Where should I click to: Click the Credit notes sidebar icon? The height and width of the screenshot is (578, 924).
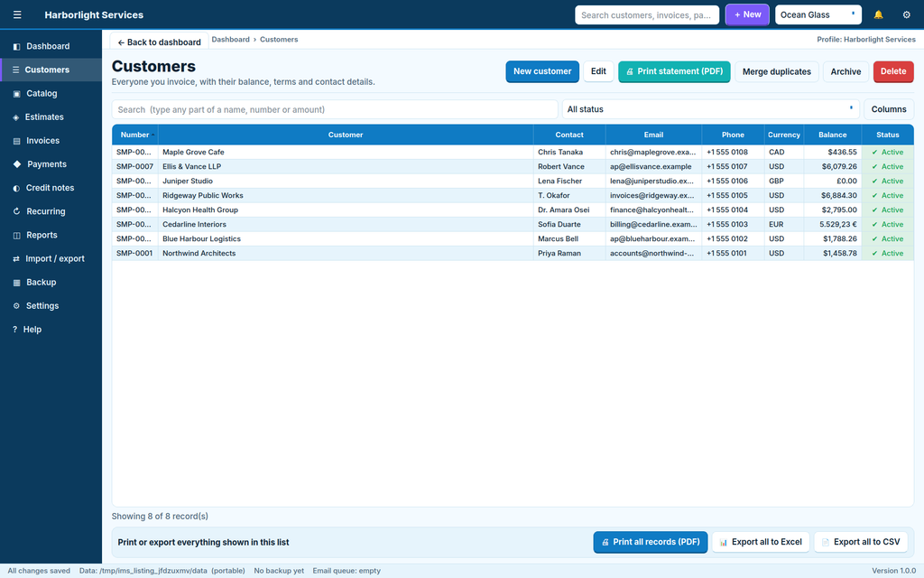(16, 188)
